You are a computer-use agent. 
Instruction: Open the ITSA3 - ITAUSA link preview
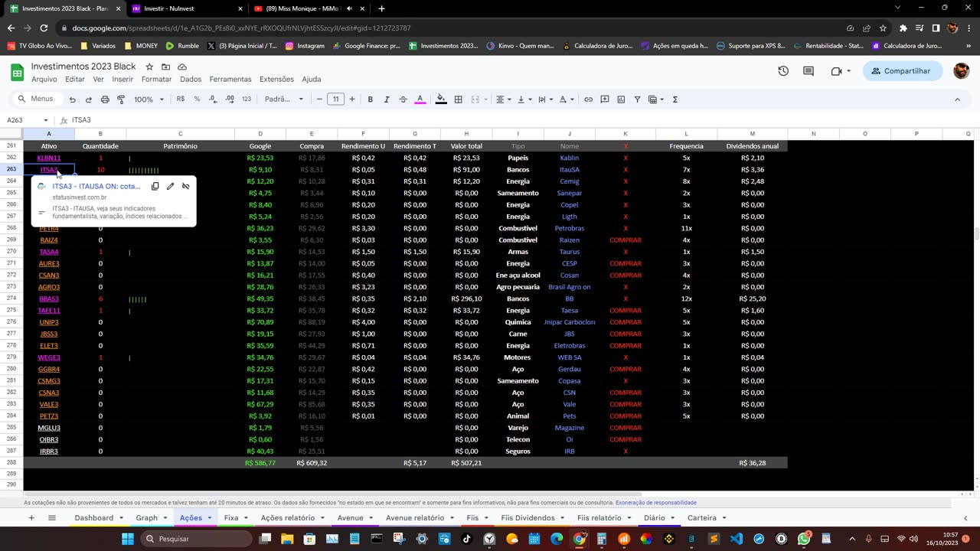(x=96, y=186)
